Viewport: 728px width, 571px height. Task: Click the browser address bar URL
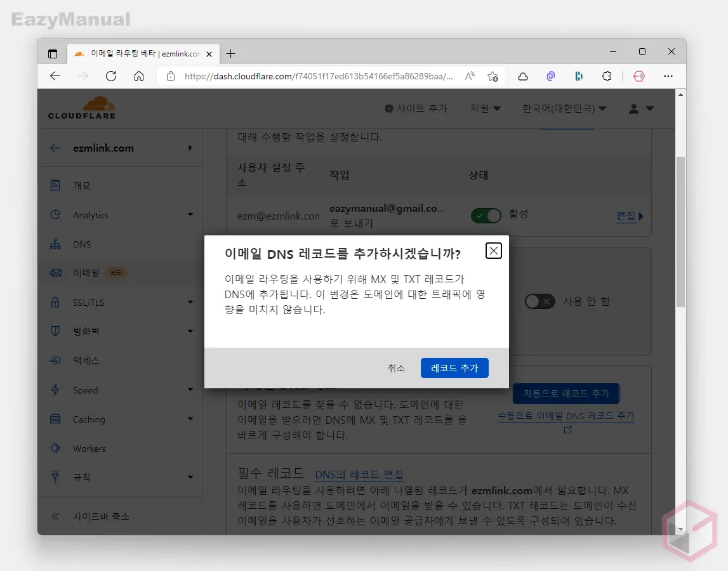[317, 75]
